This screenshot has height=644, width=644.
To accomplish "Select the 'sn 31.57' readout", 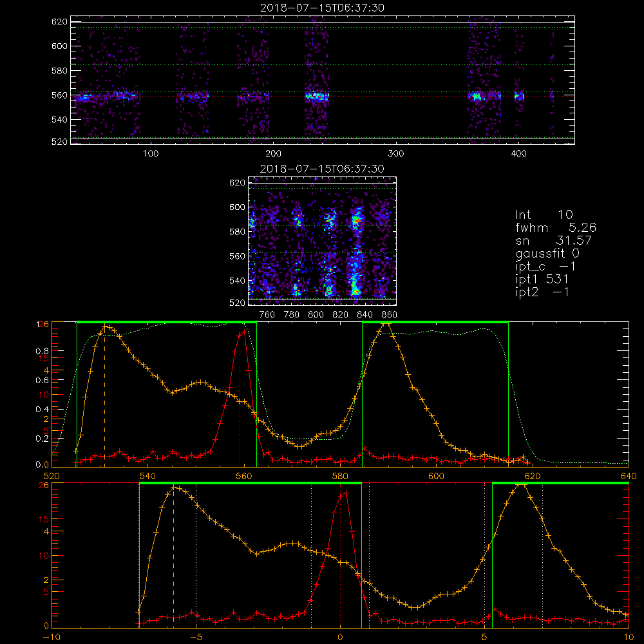I will tap(554, 240).
